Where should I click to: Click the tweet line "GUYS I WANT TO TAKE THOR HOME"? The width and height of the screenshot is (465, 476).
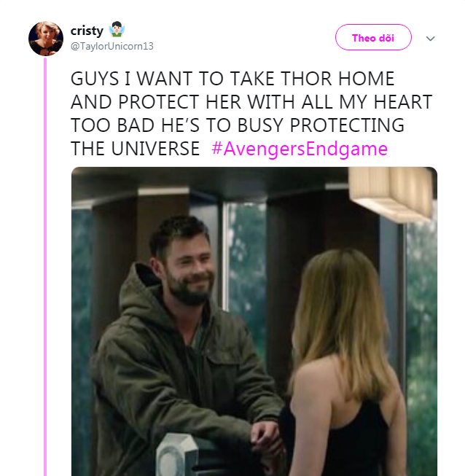point(232,79)
